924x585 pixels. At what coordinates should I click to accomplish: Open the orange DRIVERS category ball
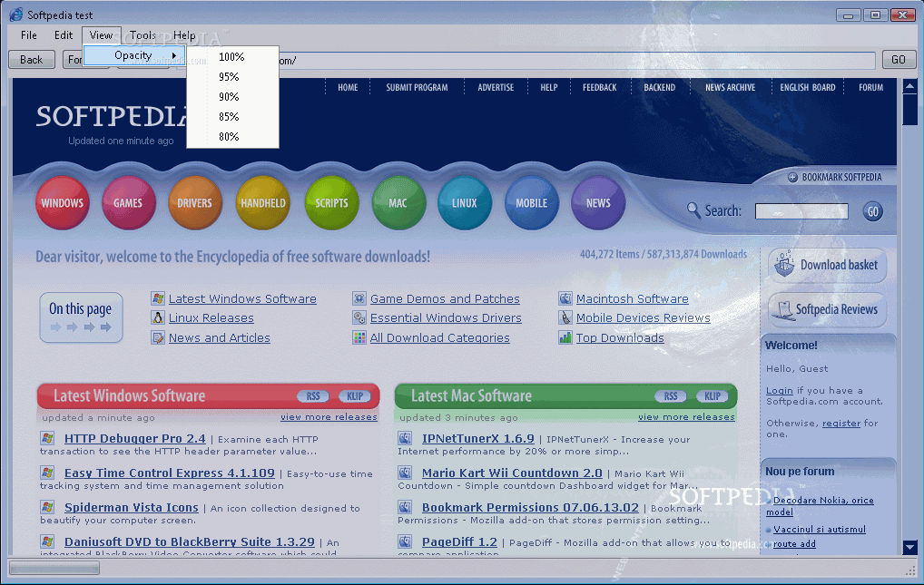coord(195,202)
